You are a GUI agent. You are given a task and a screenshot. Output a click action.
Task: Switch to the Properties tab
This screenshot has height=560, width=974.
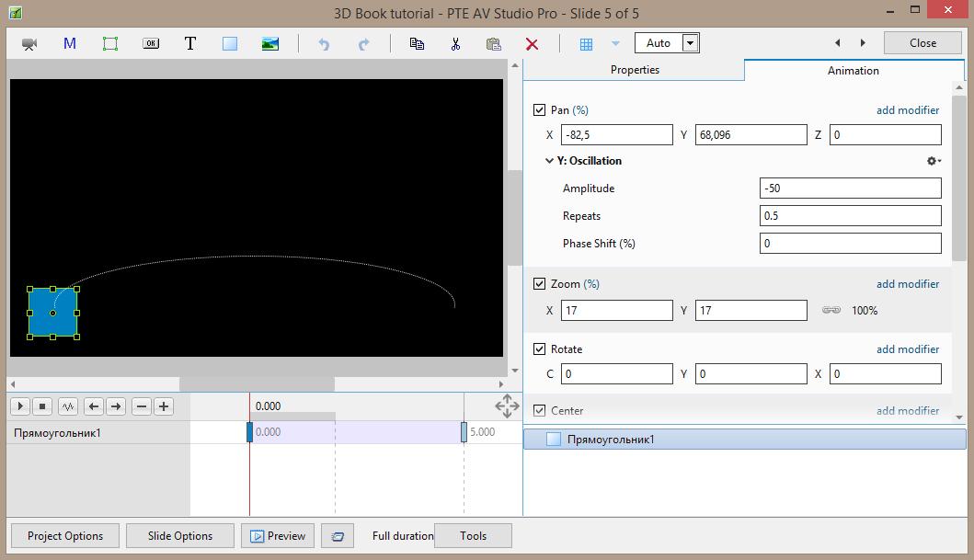(635, 70)
